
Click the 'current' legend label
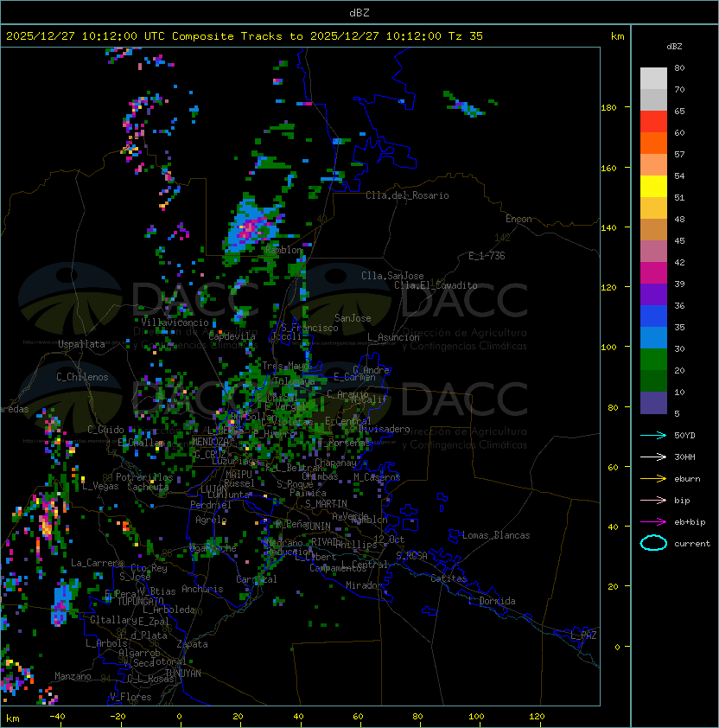click(692, 543)
